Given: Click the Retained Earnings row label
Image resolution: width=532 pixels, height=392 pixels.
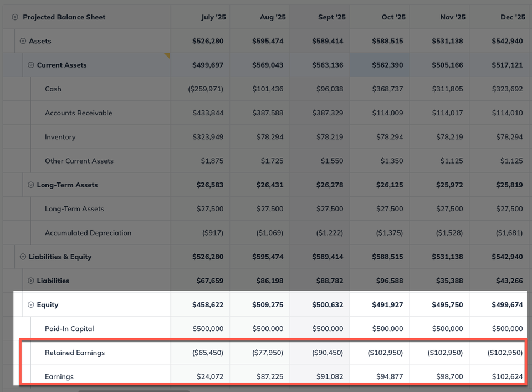Looking at the screenshot, I should point(75,353).
